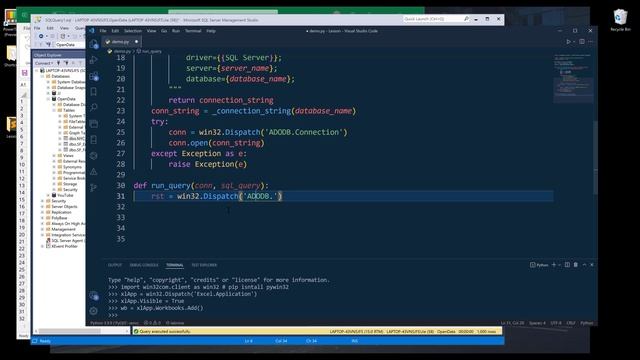Click the Ln/Col cursor position indicator
The image size is (640, 360).
pos(512,323)
